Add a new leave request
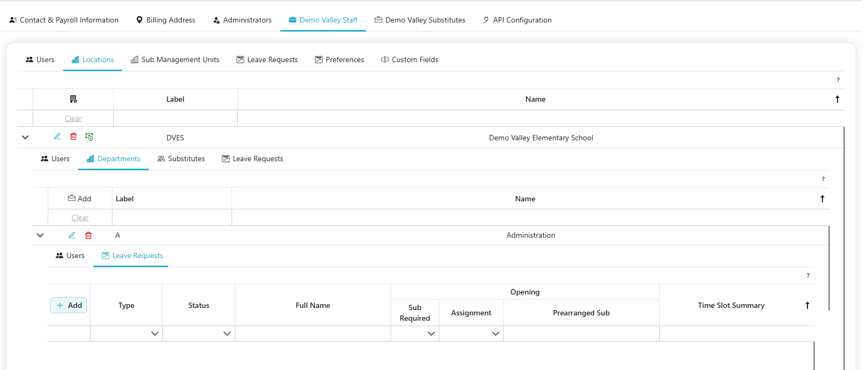 click(x=69, y=305)
